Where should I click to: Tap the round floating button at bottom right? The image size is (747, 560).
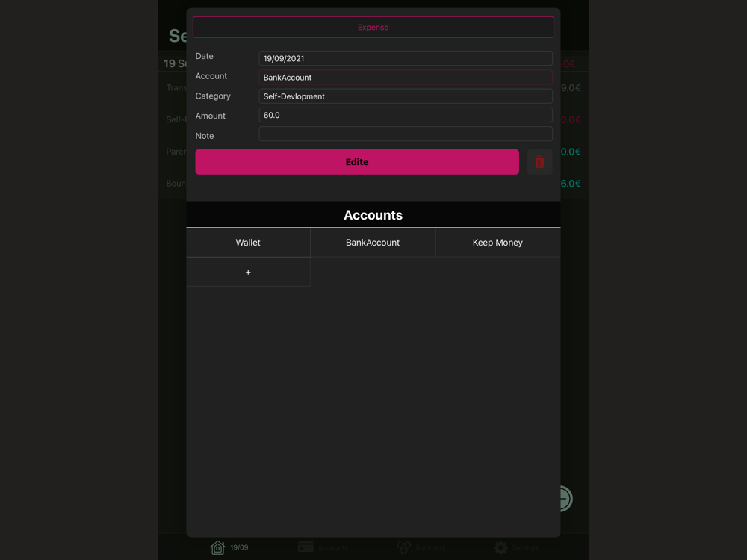[565, 499]
